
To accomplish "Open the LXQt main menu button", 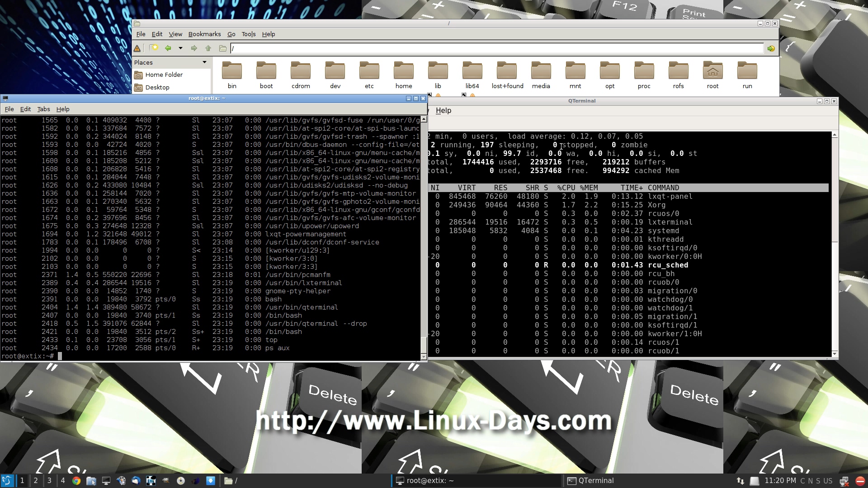I will [7, 481].
